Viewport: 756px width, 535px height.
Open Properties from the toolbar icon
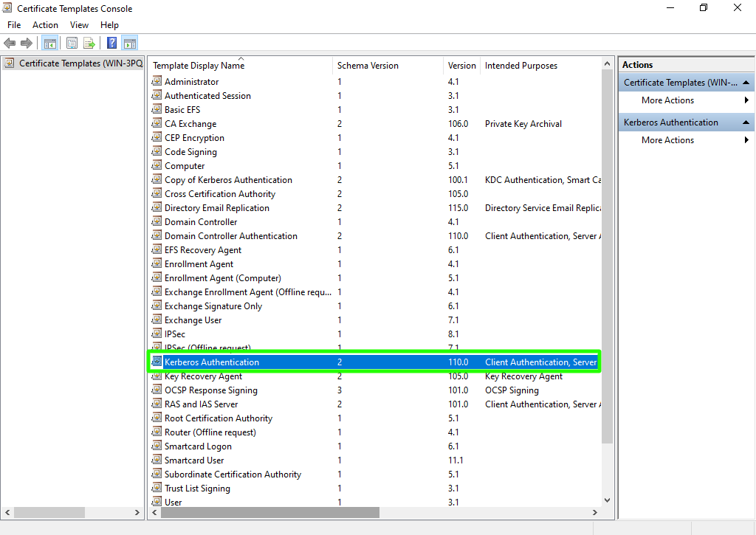pyautogui.click(x=72, y=44)
